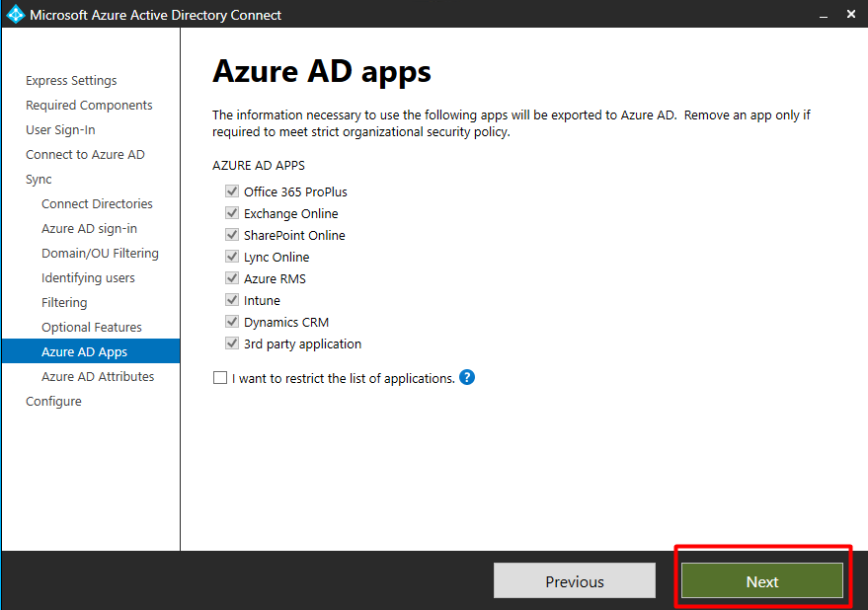Click the Dynamics CRM label
This screenshot has width=868, height=610.
(286, 322)
